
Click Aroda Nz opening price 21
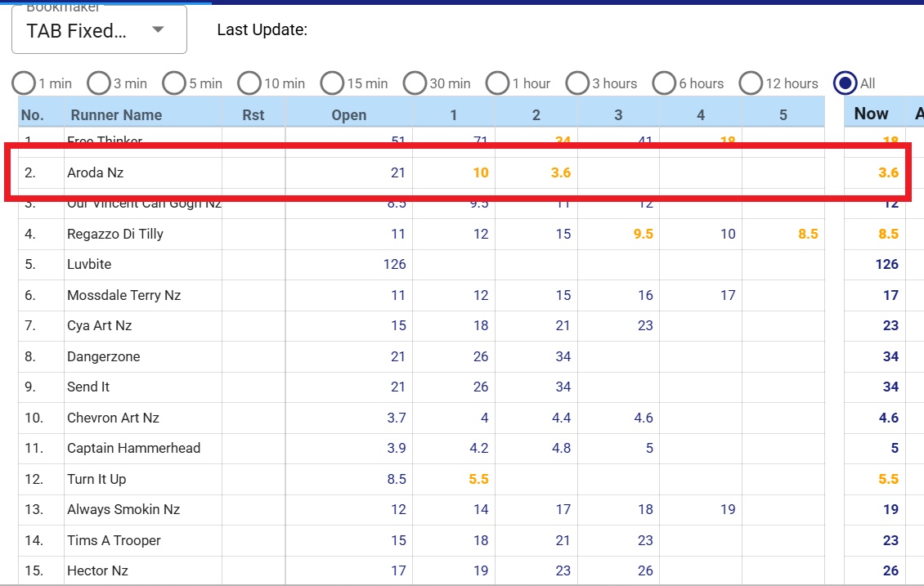click(x=398, y=172)
